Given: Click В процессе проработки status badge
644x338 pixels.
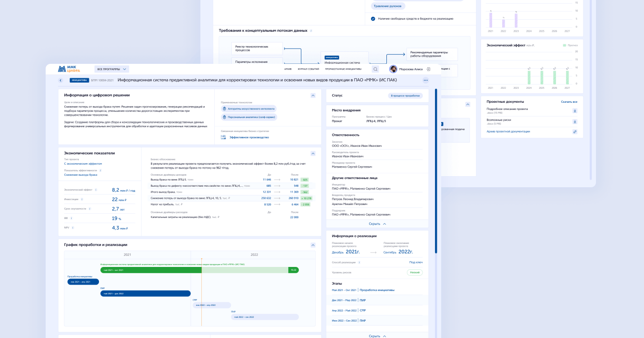Looking at the screenshot, I should click(x=405, y=96).
